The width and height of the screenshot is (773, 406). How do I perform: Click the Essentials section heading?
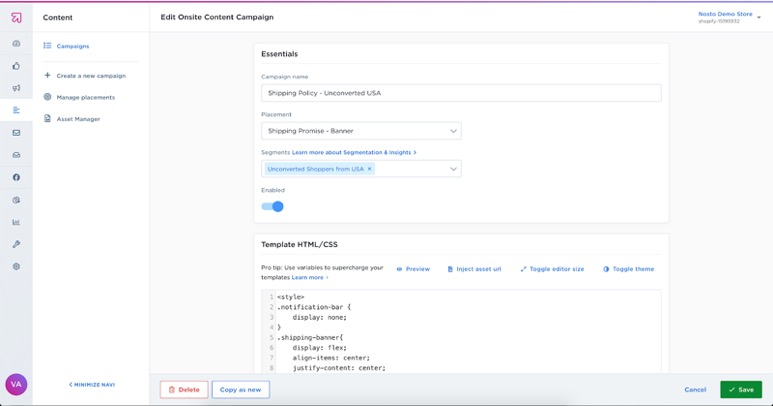click(x=280, y=54)
